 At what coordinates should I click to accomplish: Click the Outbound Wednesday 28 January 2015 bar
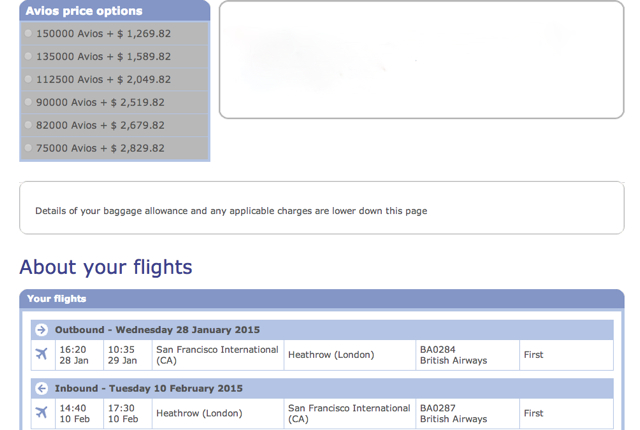click(x=322, y=330)
